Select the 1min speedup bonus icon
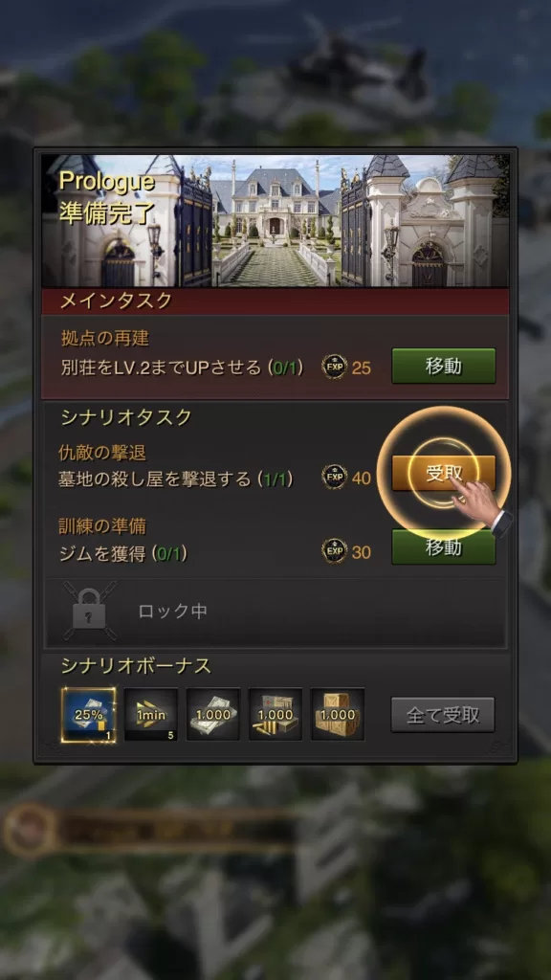Screen dimensions: 551x980 pyautogui.click(x=150, y=714)
